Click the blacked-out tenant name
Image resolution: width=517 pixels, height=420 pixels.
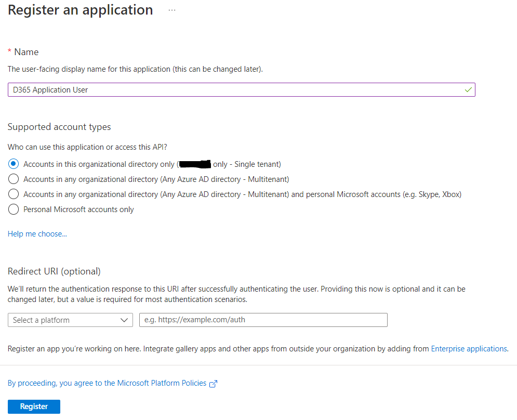pyautogui.click(x=195, y=164)
